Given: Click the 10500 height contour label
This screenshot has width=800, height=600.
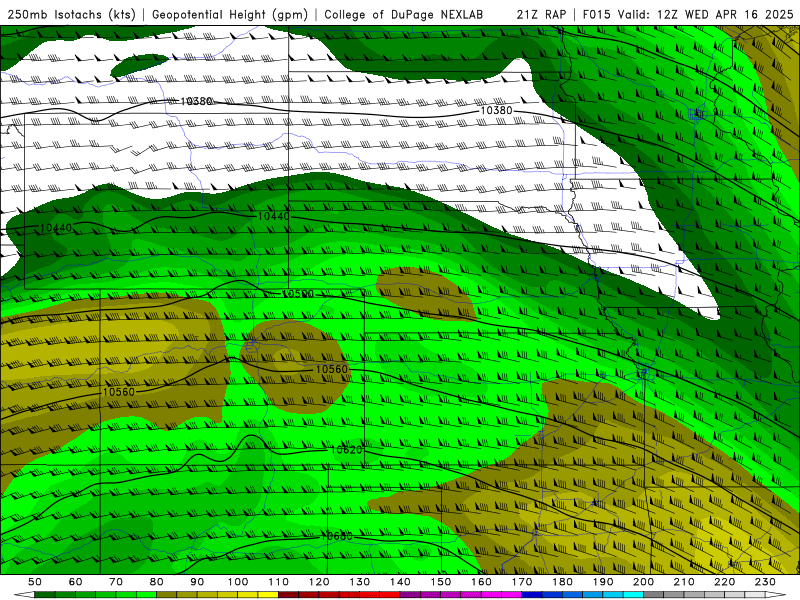Looking at the screenshot, I should 297,294.
